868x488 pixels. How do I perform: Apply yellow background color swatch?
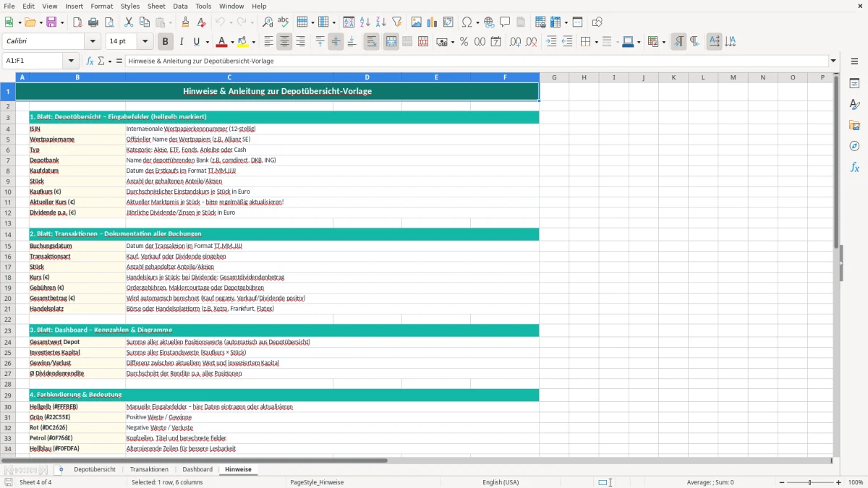click(x=243, y=42)
